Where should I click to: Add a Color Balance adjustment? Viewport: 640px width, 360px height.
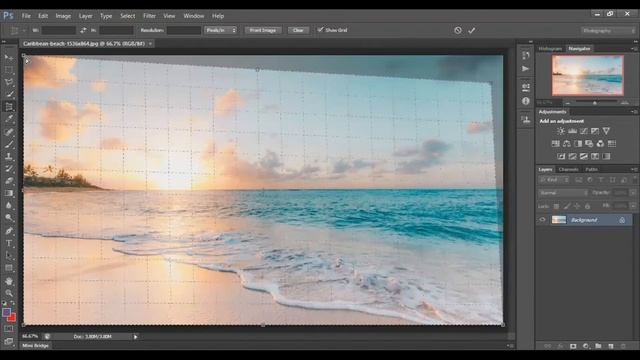click(567, 144)
